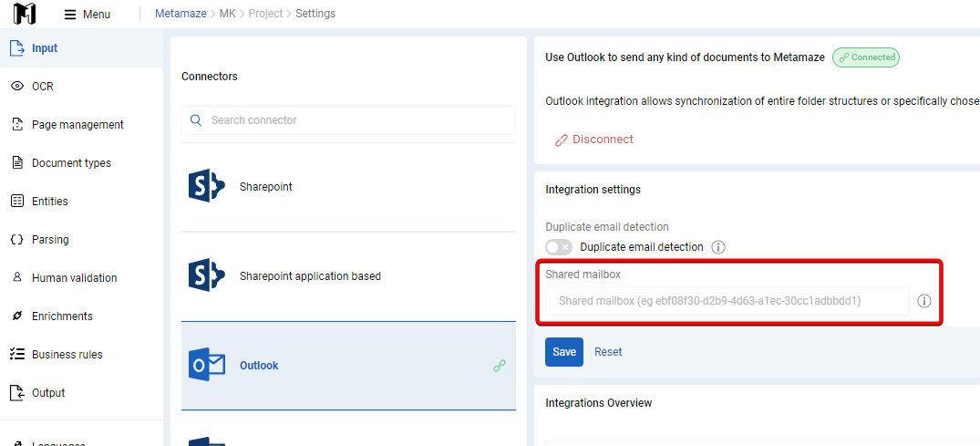Click the Metamaze breadcrumb link
Screen dimensions: 980x446
pyautogui.click(x=181, y=13)
